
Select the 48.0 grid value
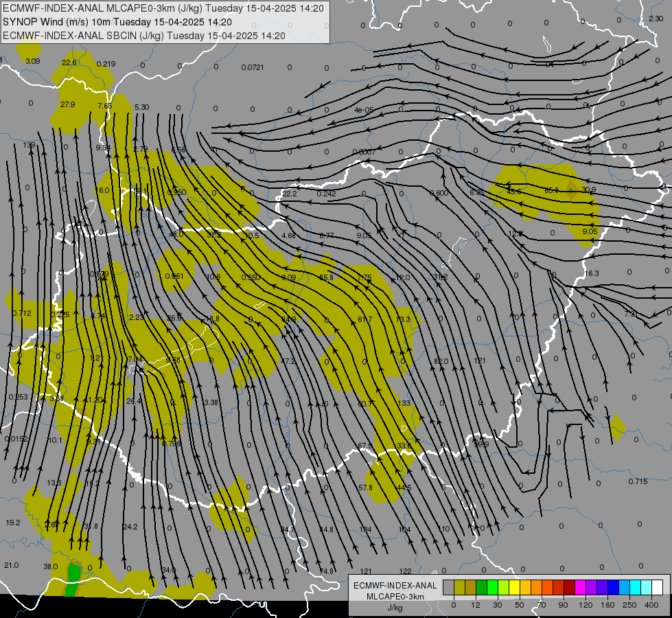pos(176,234)
